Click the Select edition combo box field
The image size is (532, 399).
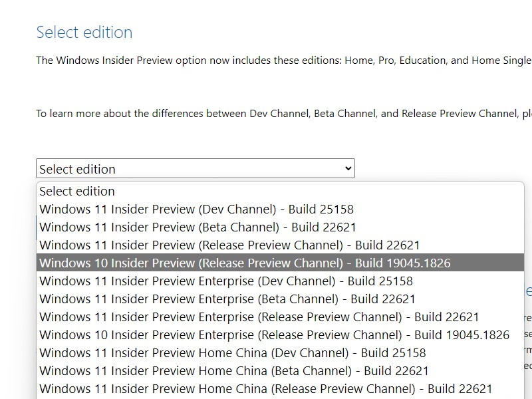coord(186,169)
